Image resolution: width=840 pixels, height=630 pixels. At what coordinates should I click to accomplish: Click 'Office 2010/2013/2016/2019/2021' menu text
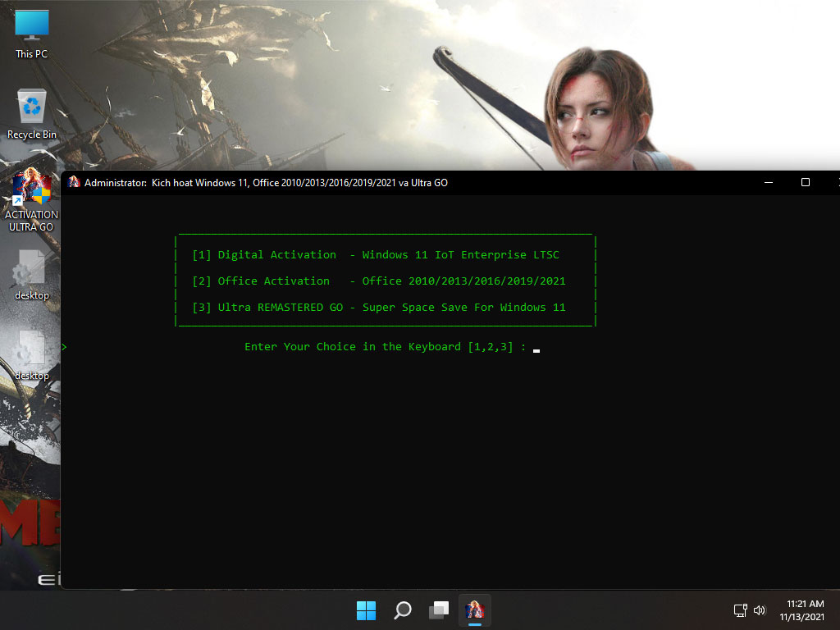point(464,281)
